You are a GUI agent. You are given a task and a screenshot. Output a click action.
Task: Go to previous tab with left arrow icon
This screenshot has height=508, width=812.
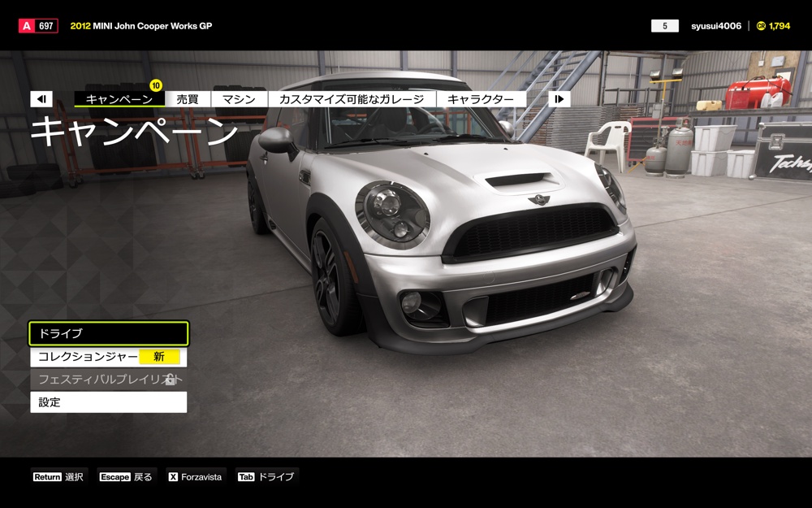pos(41,99)
